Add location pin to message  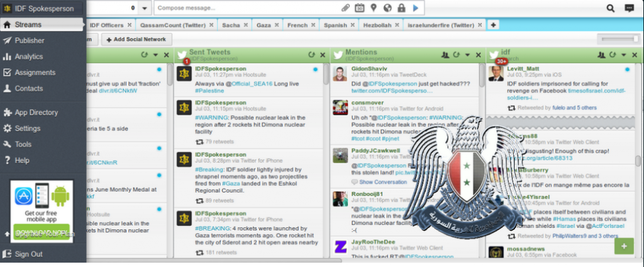pyautogui.click(x=374, y=8)
